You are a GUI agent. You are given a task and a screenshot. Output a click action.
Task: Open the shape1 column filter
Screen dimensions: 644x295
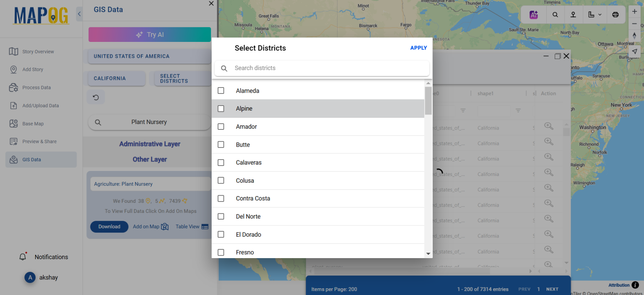coord(518,111)
